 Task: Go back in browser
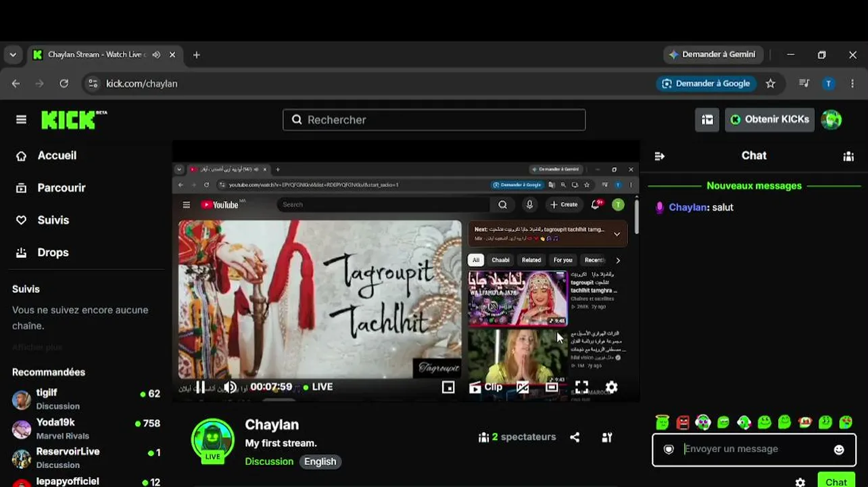16,84
